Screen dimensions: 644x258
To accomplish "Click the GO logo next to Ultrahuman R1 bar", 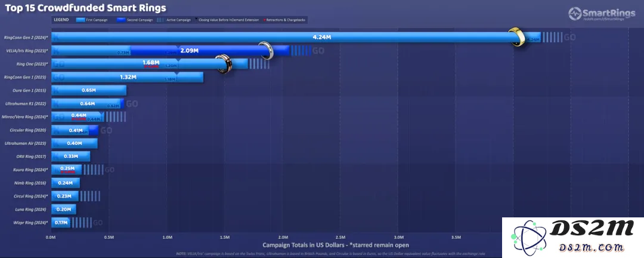I will (x=132, y=104).
